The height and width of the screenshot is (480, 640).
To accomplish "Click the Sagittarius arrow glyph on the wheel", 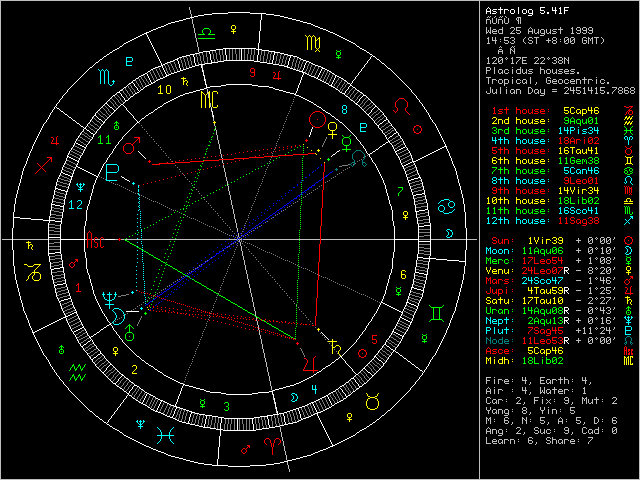I will point(43,165).
